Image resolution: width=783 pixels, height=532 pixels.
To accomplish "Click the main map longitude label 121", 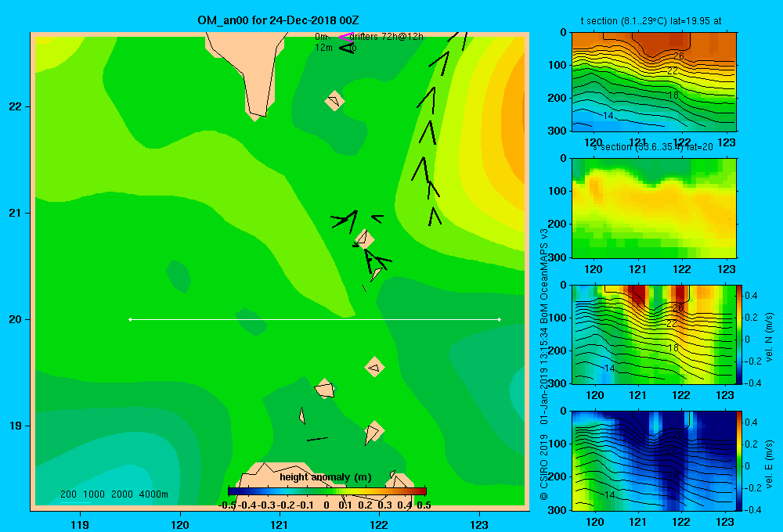I will [x=280, y=524].
